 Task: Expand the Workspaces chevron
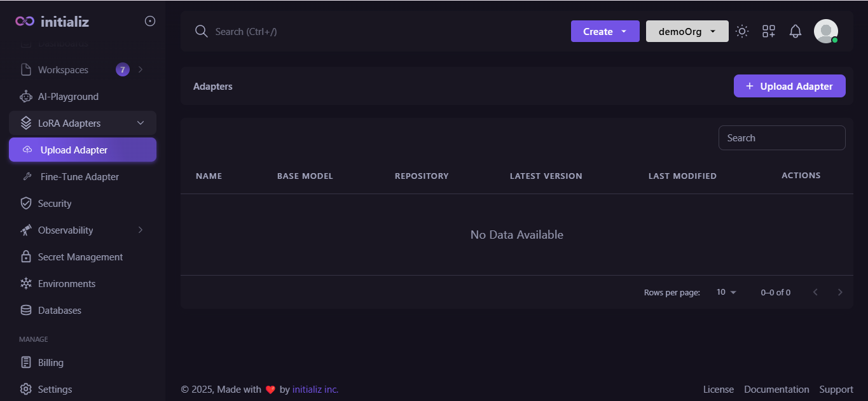(x=141, y=70)
